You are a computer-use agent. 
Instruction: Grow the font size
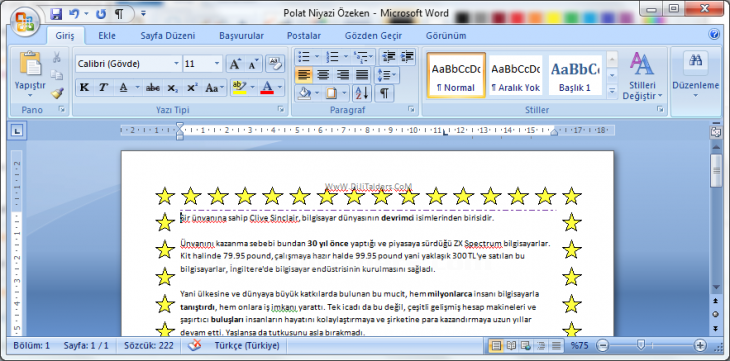pos(236,64)
